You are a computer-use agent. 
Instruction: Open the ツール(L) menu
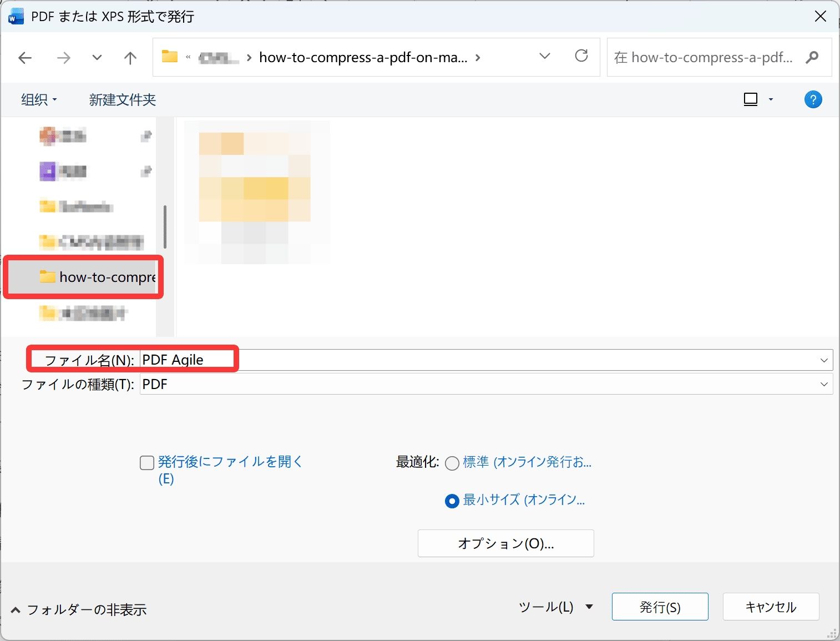(x=555, y=607)
